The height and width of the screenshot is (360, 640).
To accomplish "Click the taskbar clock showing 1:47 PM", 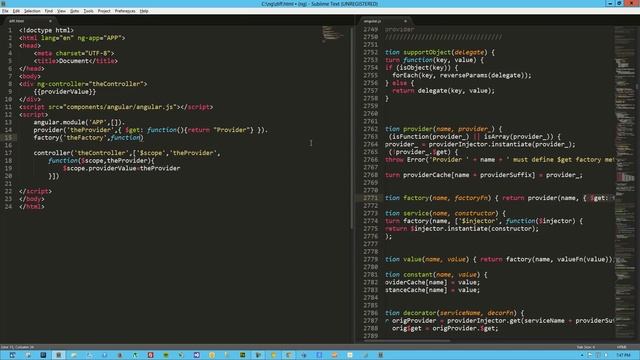I will coord(624,355).
